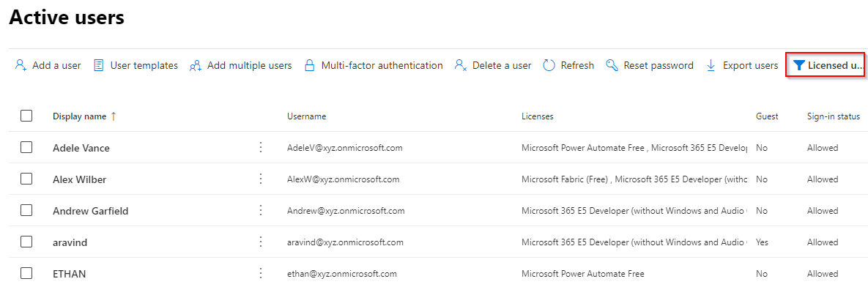The image size is (868, 287).
Task: Choose Reset password in the toolbar
Action: pos(649,65)
